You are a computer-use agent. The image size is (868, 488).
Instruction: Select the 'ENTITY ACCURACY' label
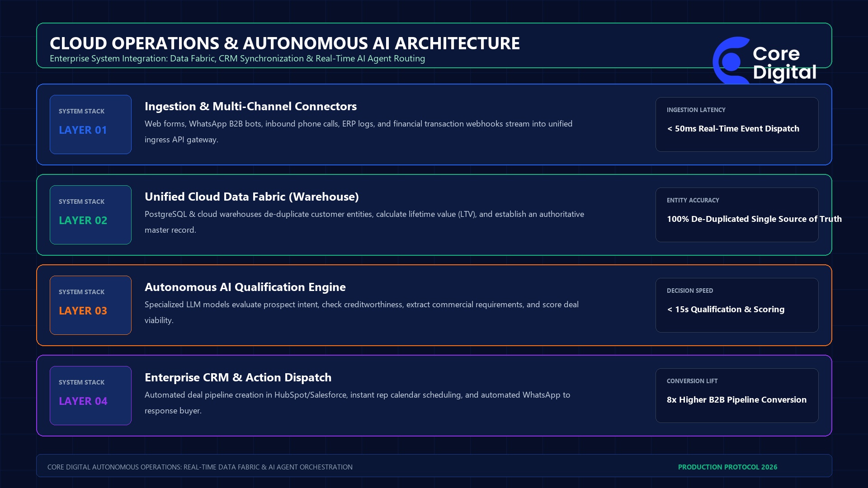(693, 200)
